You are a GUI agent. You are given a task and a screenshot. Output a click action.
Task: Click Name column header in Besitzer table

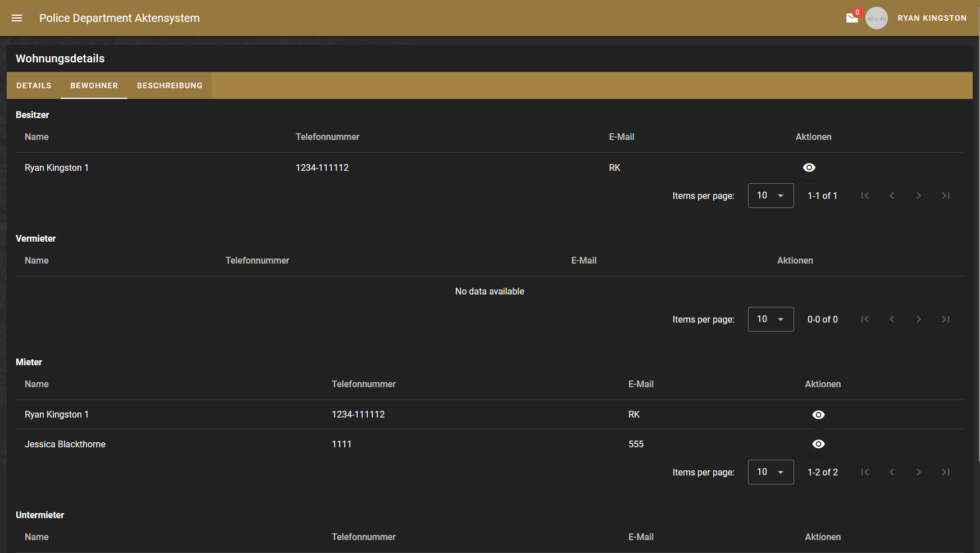[x=37, y=137]
